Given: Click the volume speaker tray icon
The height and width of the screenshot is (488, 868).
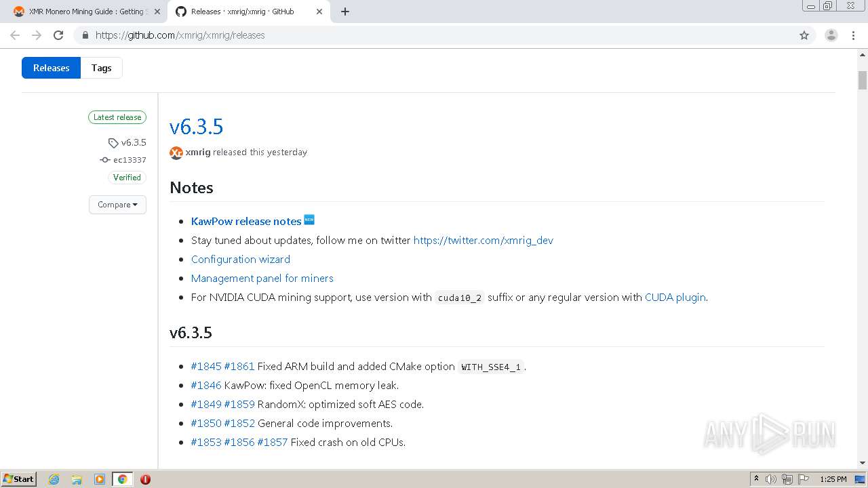Looking at the screenshot, I should (771, 479).
